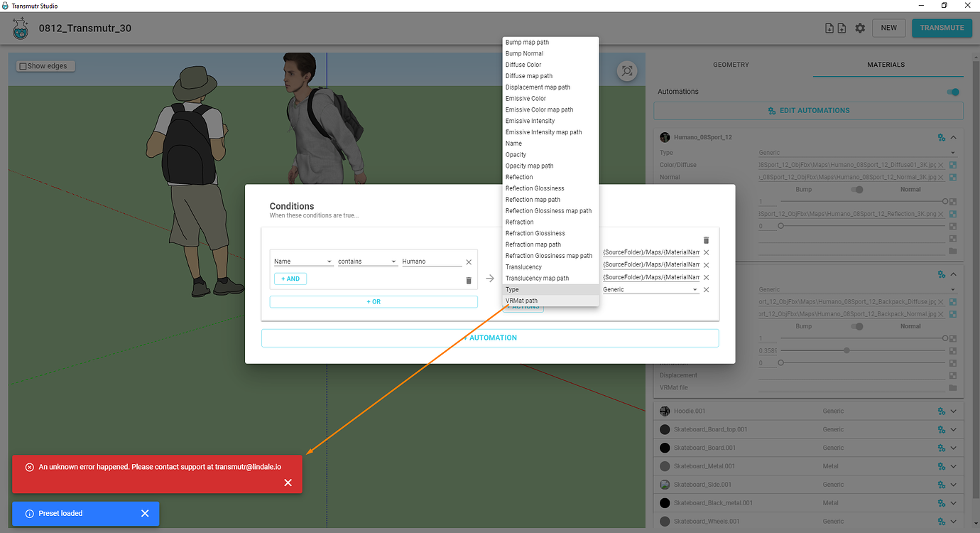The width and height of the screenshot is (980, 533).
Task: Click the export preset file icon
Action: pos(842,28)
